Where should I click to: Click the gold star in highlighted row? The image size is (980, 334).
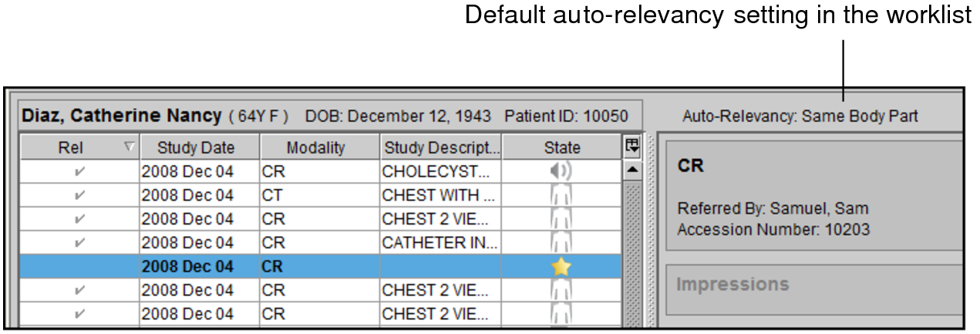(561, 267)
